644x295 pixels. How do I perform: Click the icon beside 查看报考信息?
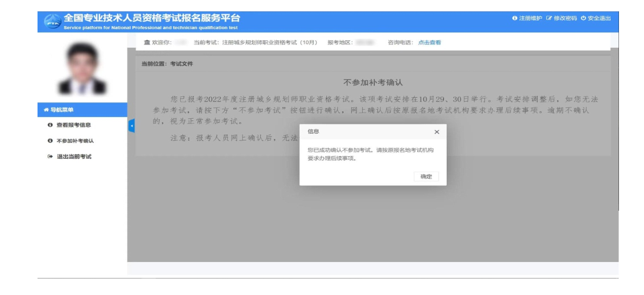[x=49, y=125]
